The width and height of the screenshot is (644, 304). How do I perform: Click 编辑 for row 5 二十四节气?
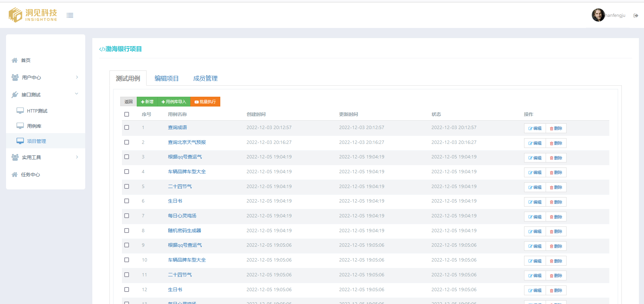pyautogui.click(x=535, y=187)
